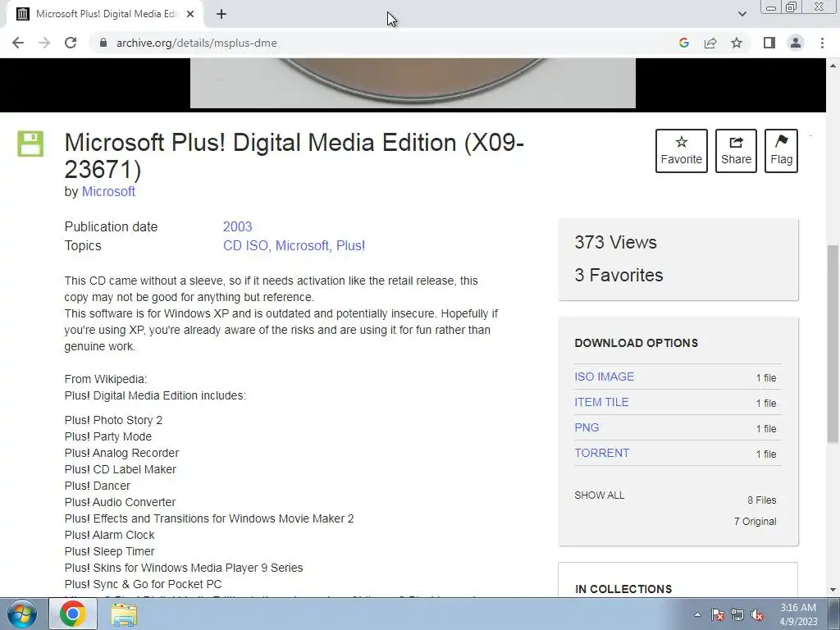Click the green software floppy icon
This screenshot has height=630, width=840.
coord(30,144)
